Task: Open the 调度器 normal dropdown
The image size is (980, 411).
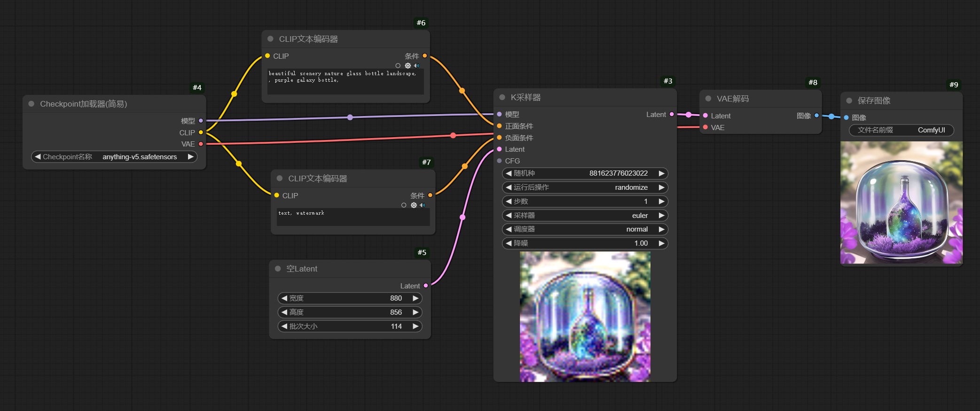Action: coord(585,229)
